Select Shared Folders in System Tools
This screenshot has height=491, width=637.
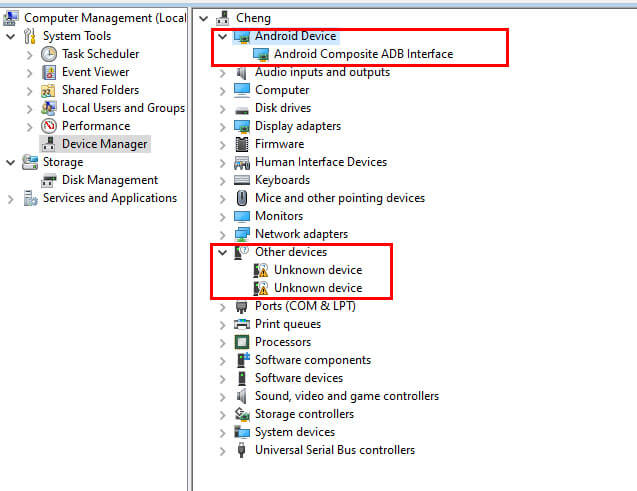(x=99, y=90)
